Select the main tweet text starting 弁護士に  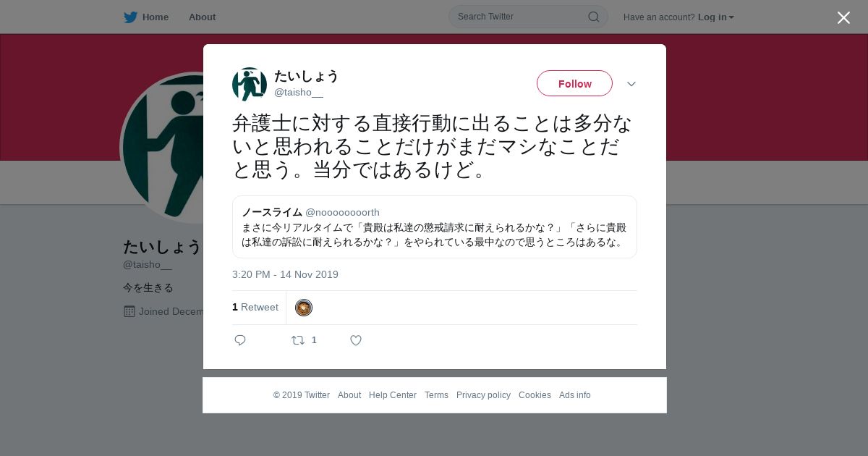(432, 146)
